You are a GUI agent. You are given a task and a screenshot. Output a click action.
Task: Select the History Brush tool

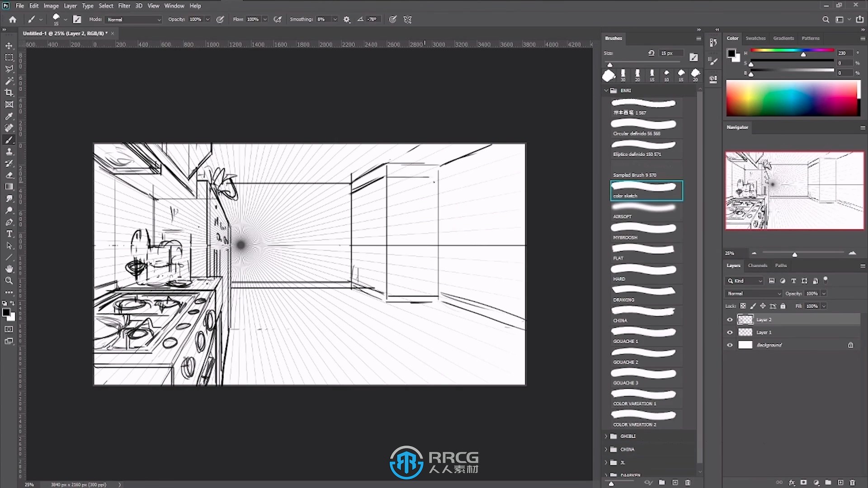[x=9, y=163]
